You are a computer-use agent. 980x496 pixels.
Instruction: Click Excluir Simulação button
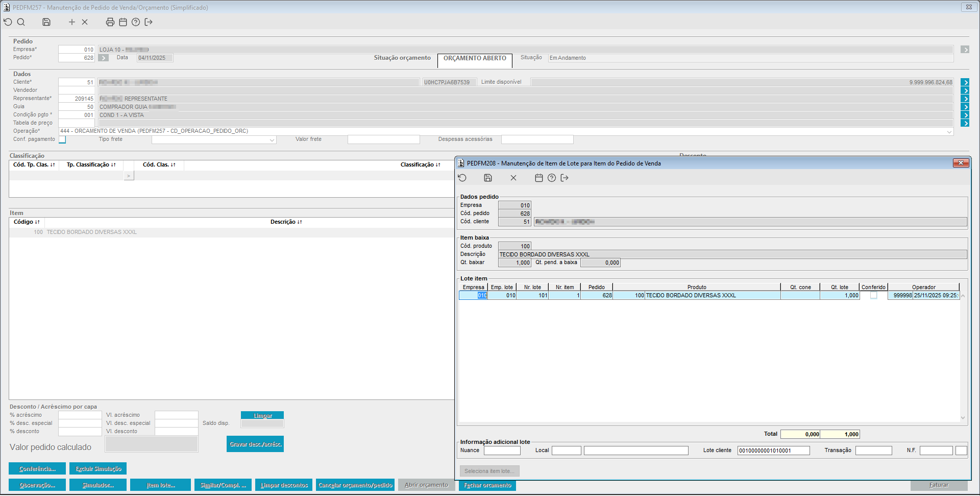[x=98, y=468]
